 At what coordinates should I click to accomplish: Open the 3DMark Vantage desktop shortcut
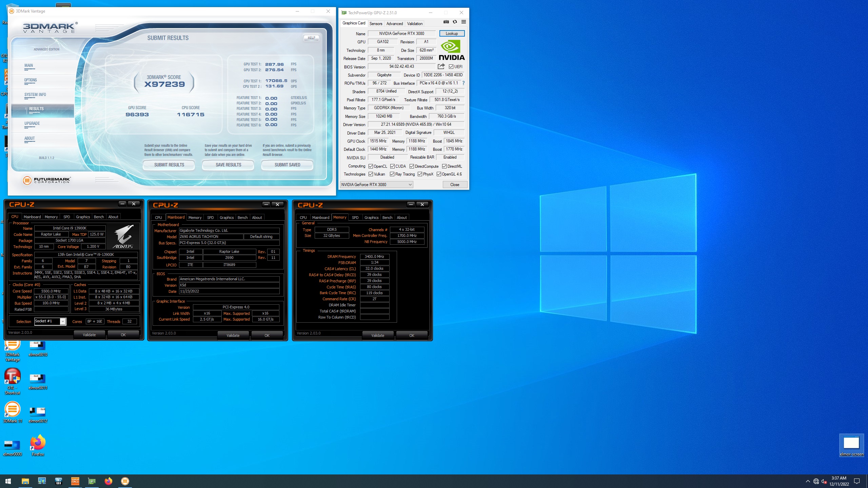pos(13,350)
